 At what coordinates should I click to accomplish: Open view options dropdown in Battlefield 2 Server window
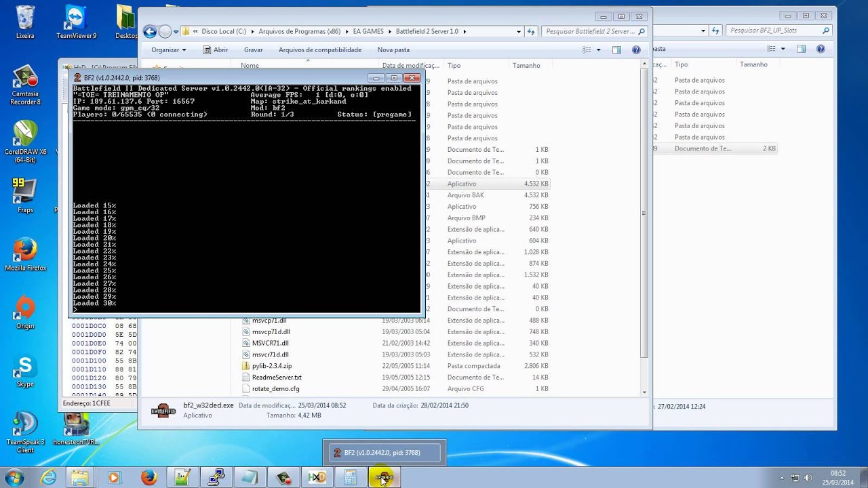(598, 49)
